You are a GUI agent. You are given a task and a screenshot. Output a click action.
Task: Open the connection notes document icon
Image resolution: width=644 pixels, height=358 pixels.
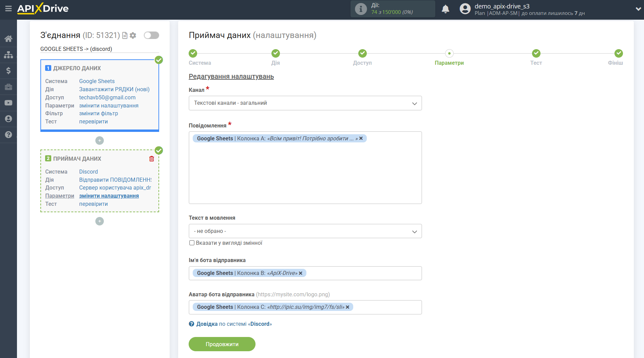coord(125,35)
